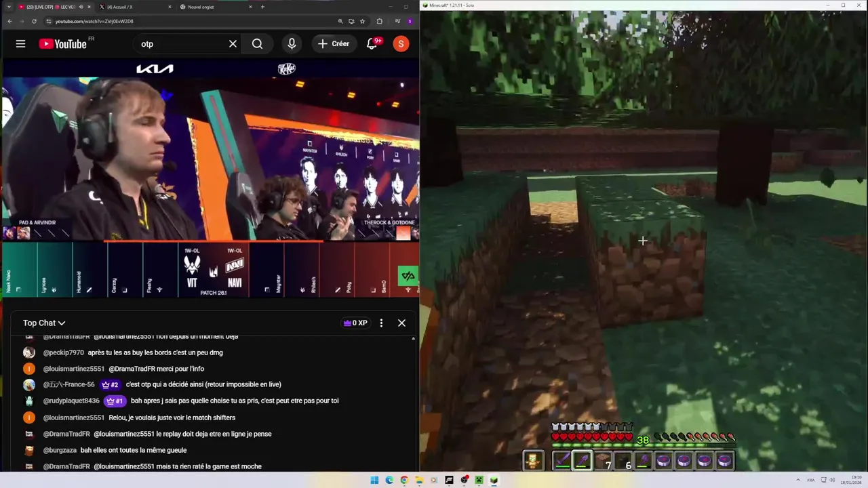
Task: Switch FRA keyboard language indicator
Action: point(810,480)
